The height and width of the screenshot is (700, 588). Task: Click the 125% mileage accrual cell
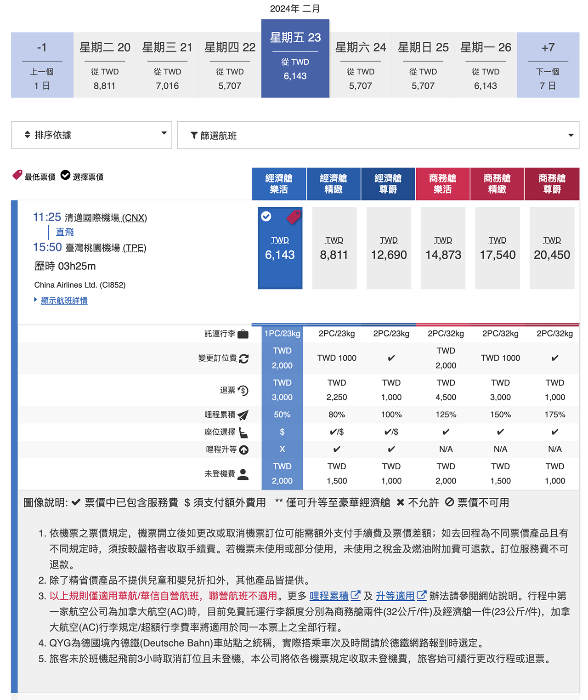pyautogui.click(x=446, y=415)
